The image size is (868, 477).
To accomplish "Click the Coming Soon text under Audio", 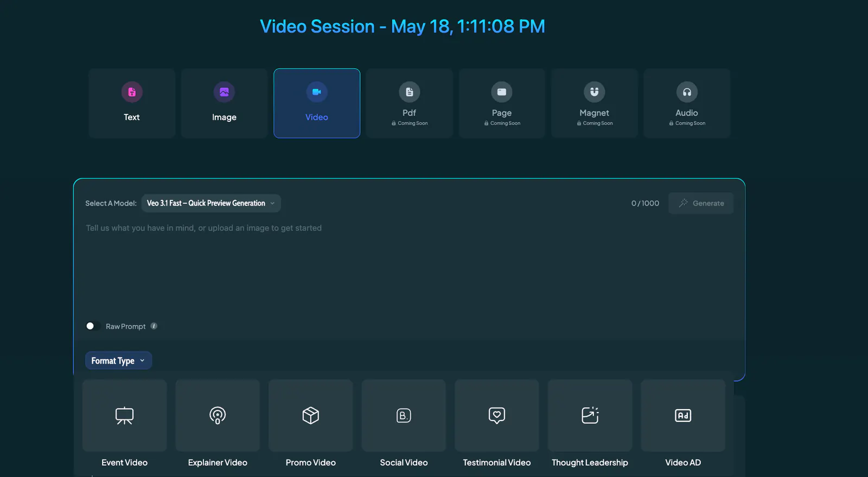I will click(x=691, y=123).
